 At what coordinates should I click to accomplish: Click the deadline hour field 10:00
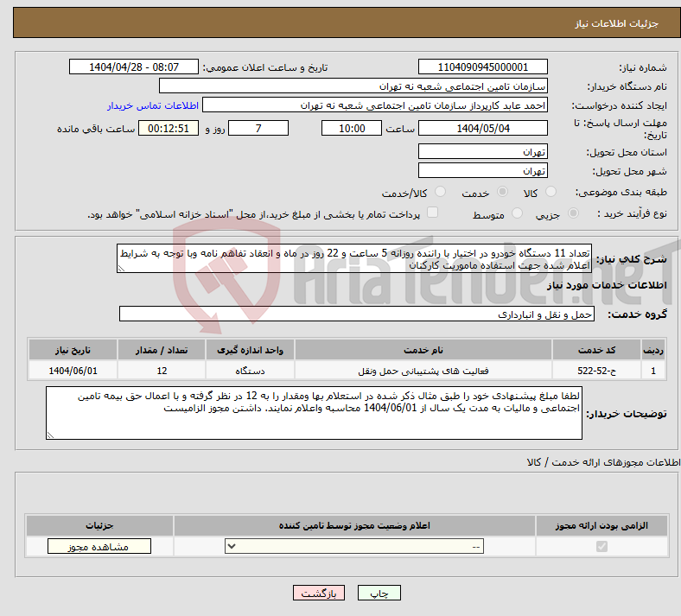[x=352, y=128]
